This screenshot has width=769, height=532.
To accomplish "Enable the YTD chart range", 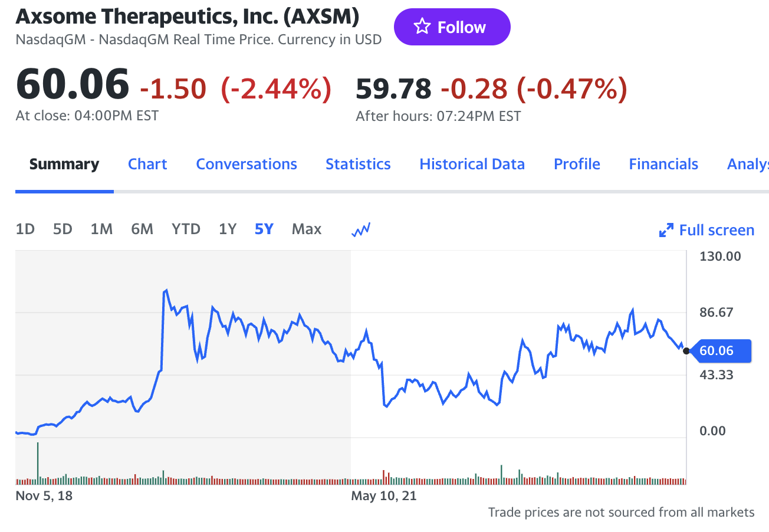I will point(186,229).
